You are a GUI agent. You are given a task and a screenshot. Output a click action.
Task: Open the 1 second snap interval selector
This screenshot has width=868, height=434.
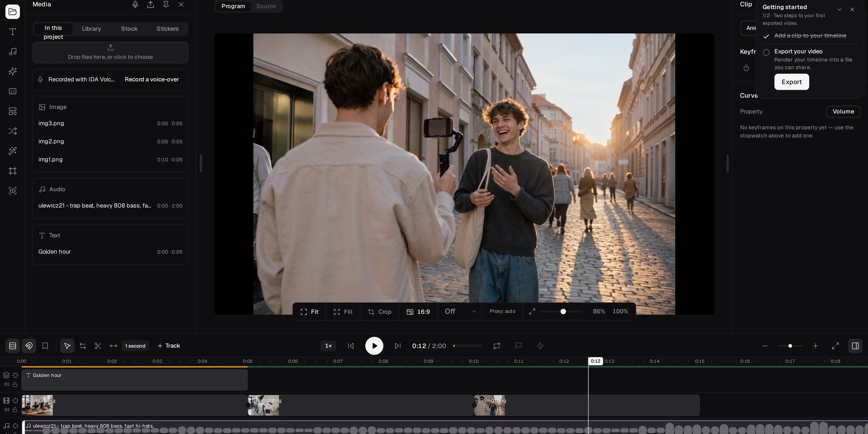tap(135, 346)
